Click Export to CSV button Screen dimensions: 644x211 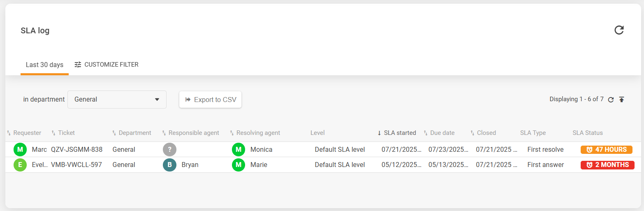(x=210, y=100)
